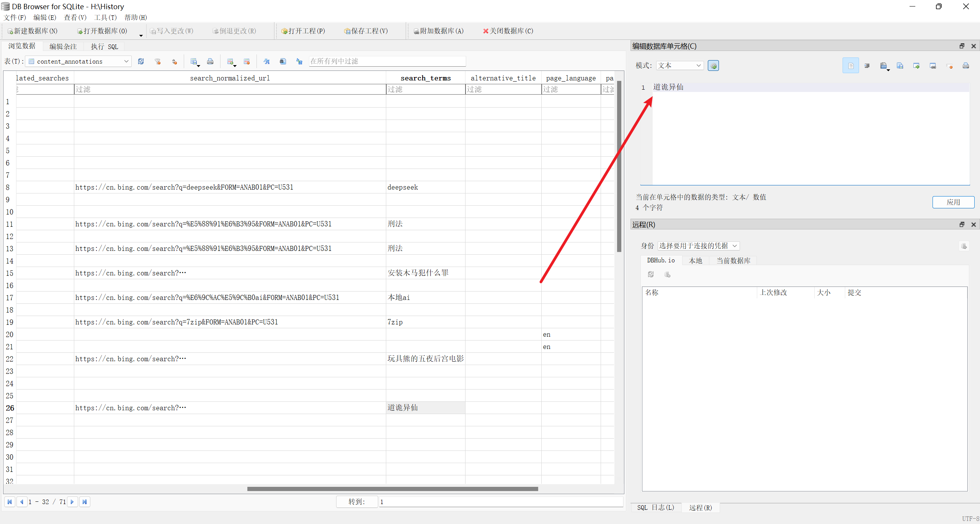Click the filter field under search_terms
Screen dimensions: 980x524
425,89
